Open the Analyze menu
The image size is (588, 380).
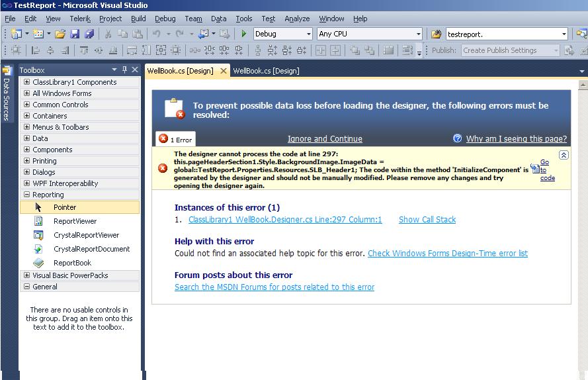coord(297,19)
